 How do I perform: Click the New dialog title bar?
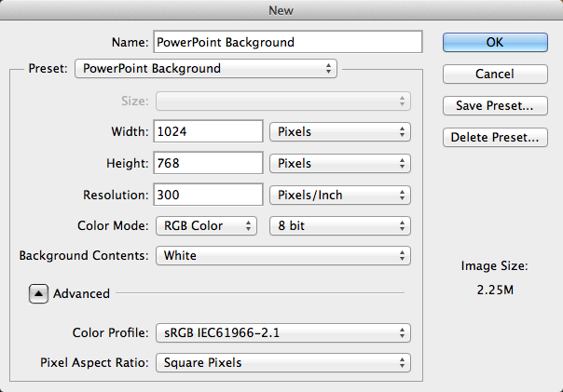coord(281,10)
